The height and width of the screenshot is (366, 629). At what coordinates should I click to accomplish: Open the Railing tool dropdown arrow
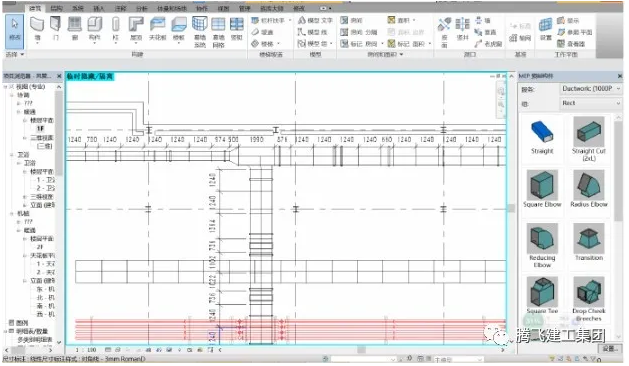(x=290, y=20)
